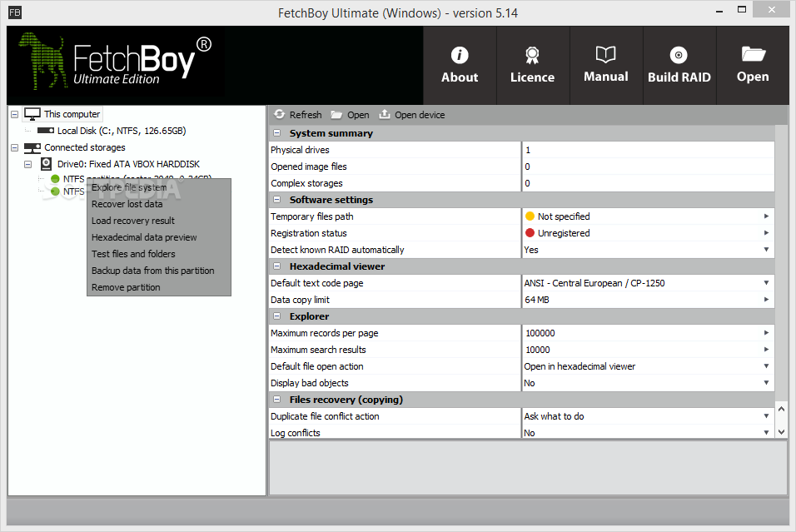Screen dimensions: 796x532
Task: Click the Build RAID disc icon
Action: [x=679, y=55]
